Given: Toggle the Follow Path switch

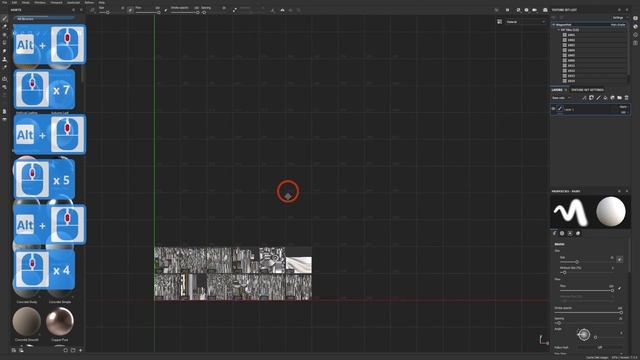Looking at the screenshot, I should (600, 347).
